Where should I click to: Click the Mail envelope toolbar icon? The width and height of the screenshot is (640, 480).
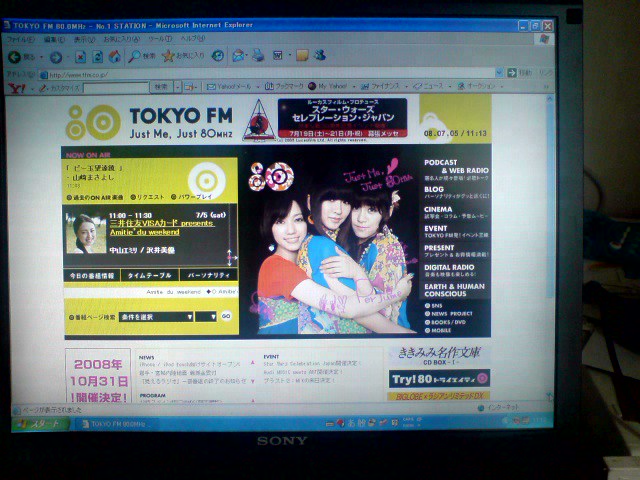tap(238, 55)
